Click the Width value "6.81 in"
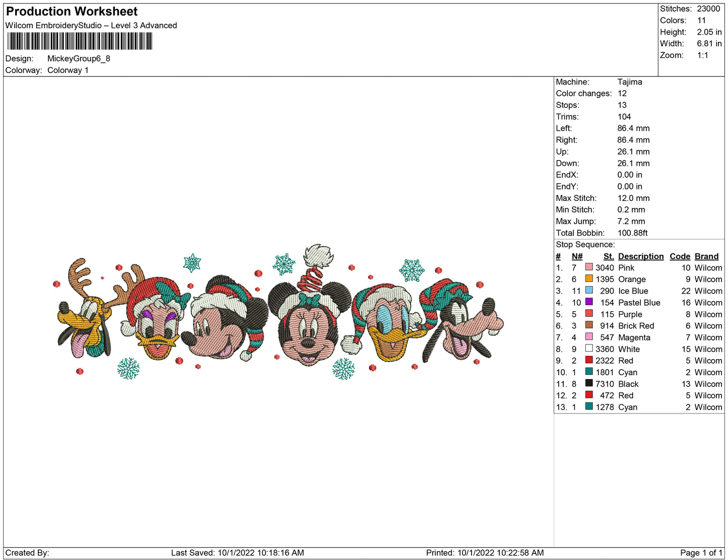Image resolution: width=728 pixels, height=560 pixels. point(709,44)
